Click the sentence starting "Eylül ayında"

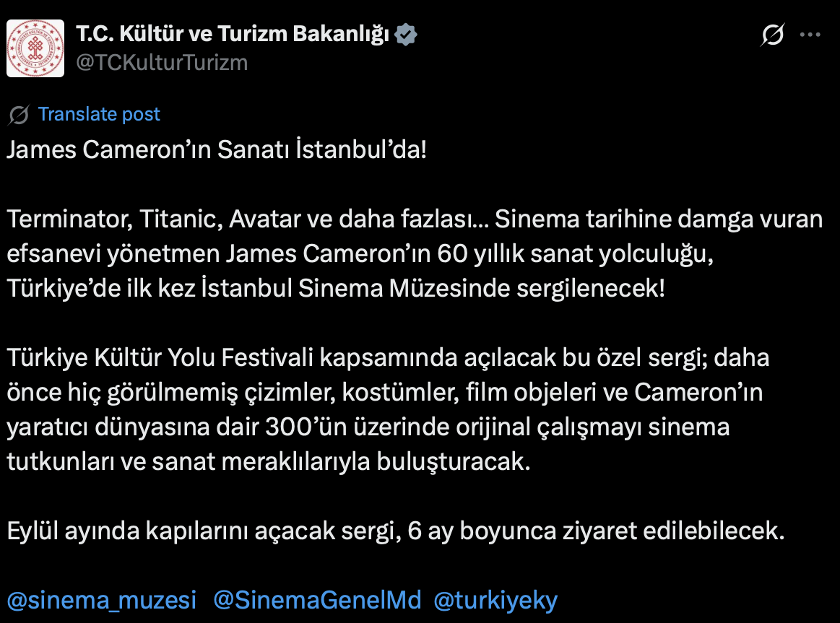coord(394,532)
